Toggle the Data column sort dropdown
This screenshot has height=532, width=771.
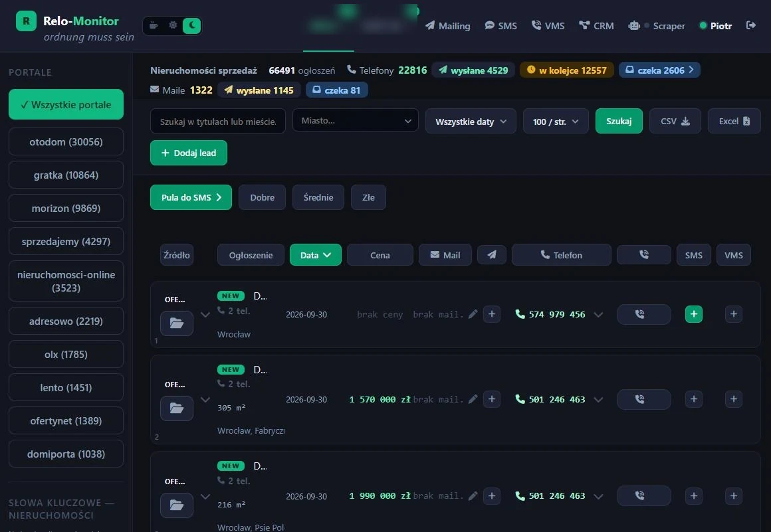[x=315, y=255]
